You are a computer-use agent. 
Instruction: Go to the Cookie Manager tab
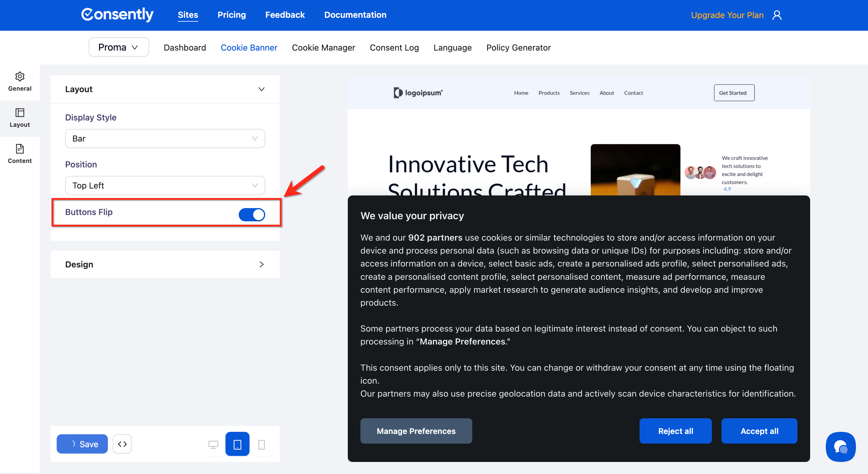pyautogui.click(x=323, y=48)
